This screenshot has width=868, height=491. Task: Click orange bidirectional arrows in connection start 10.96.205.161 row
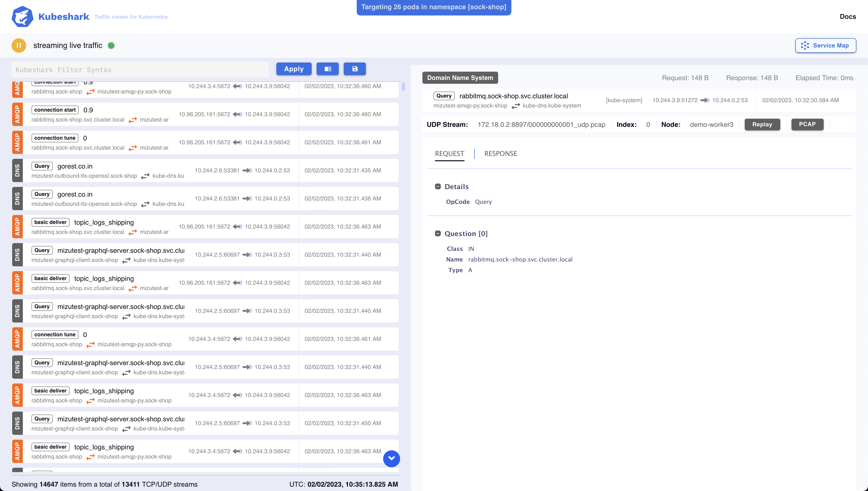133,120
